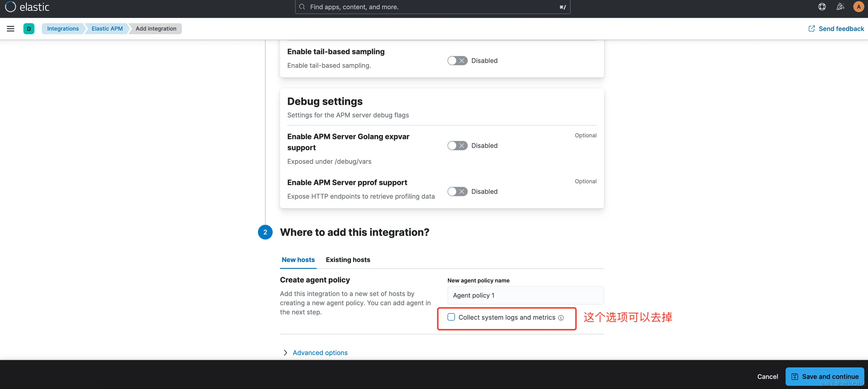Click the Elastic logo icon
Viewport: 868px width, 389px height.
tap(10, 6)
